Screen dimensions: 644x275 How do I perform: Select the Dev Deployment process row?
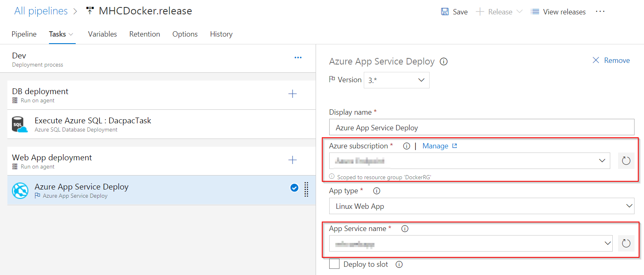point(158,59)
